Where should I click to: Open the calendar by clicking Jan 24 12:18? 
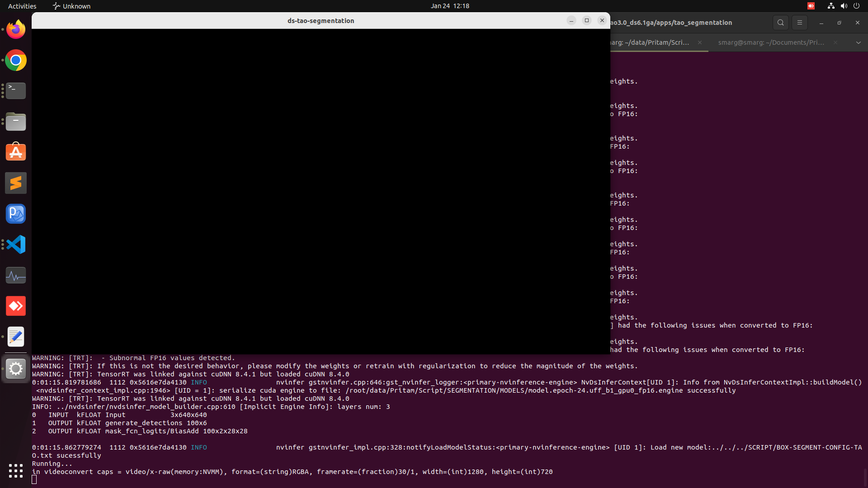coord(450,6)
